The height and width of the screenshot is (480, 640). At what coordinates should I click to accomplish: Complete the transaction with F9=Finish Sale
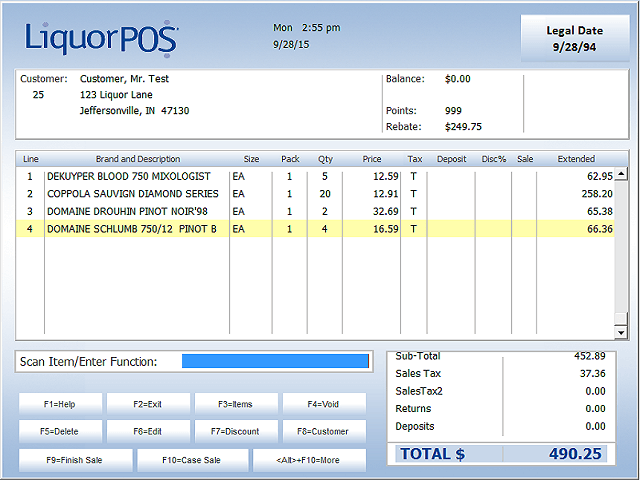point(75,460)
